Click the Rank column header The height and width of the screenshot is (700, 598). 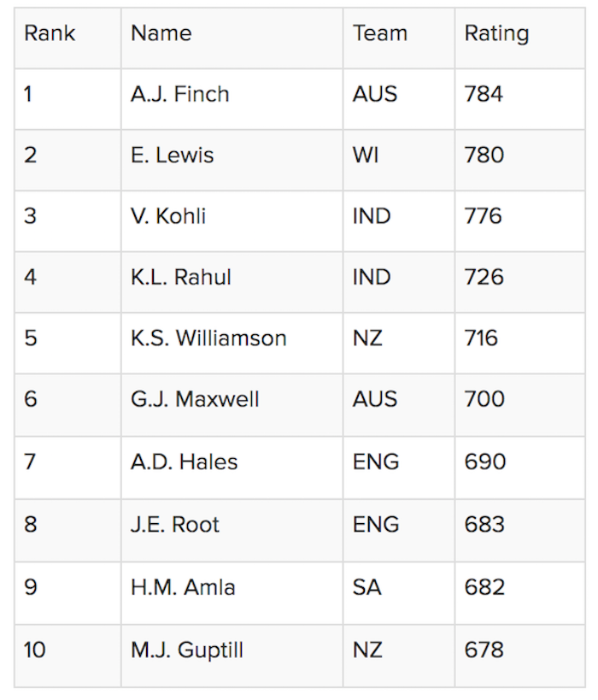(x=50, y=34)
